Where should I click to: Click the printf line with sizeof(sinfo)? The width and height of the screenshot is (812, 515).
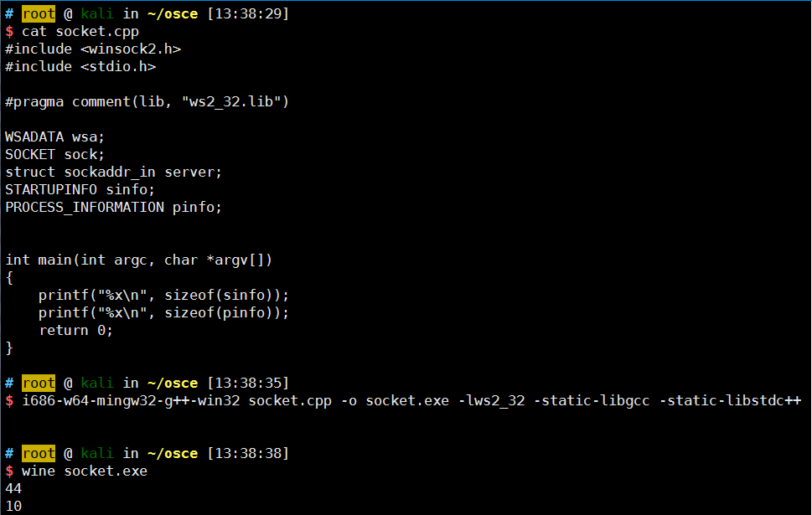[163, 296]
